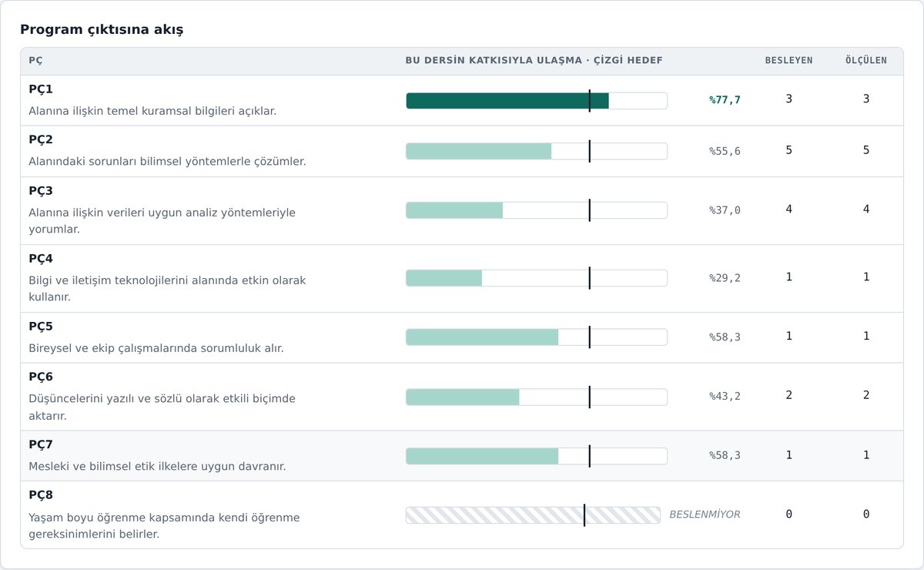Click the "%77,7" percentage value
Image resolution: width=924 pixels, height=570 pixels.
725,100
